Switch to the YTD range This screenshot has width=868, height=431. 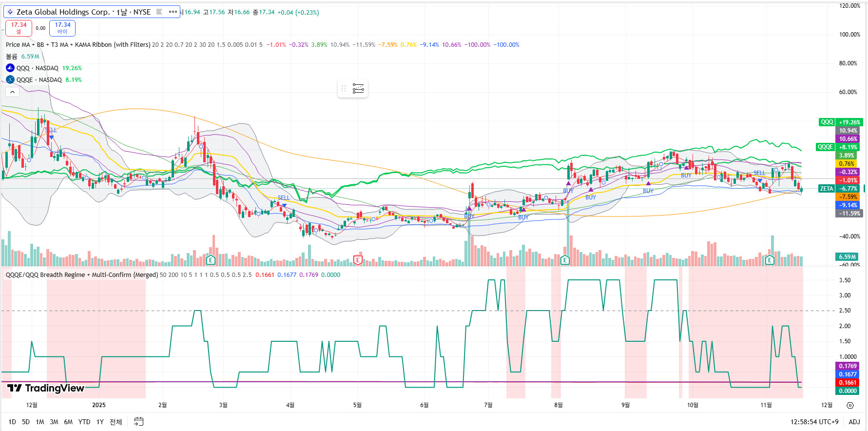(x=84, y=422)
